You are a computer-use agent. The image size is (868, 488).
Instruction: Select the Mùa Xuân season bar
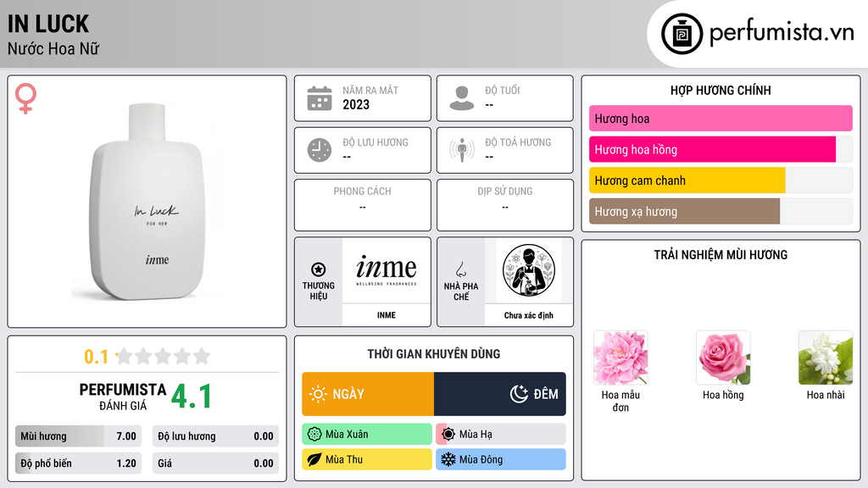(x=366, y=435)
